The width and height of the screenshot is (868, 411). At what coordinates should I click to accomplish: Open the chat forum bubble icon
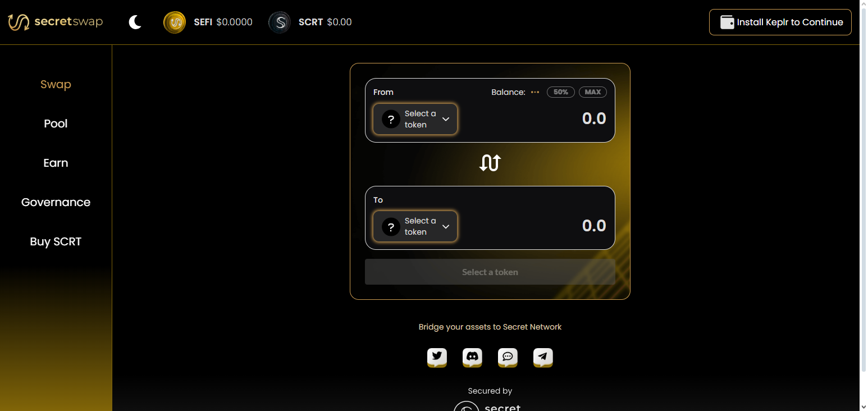(x=508, y=357)
